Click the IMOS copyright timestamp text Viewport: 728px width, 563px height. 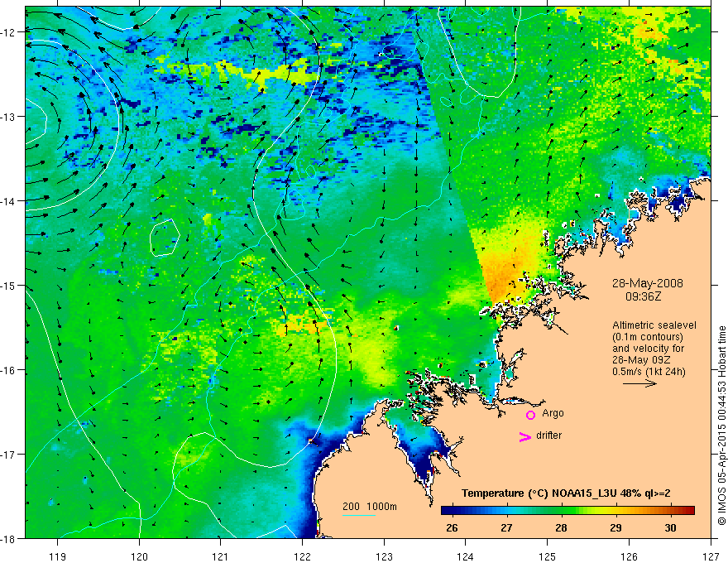pos(721,426)
